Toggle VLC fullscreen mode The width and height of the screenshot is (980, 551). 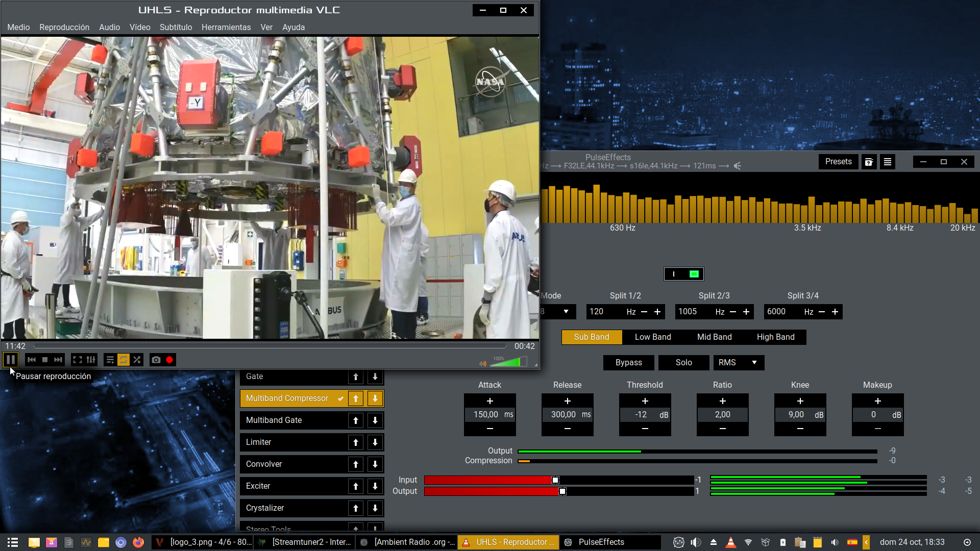coord(78,360)
